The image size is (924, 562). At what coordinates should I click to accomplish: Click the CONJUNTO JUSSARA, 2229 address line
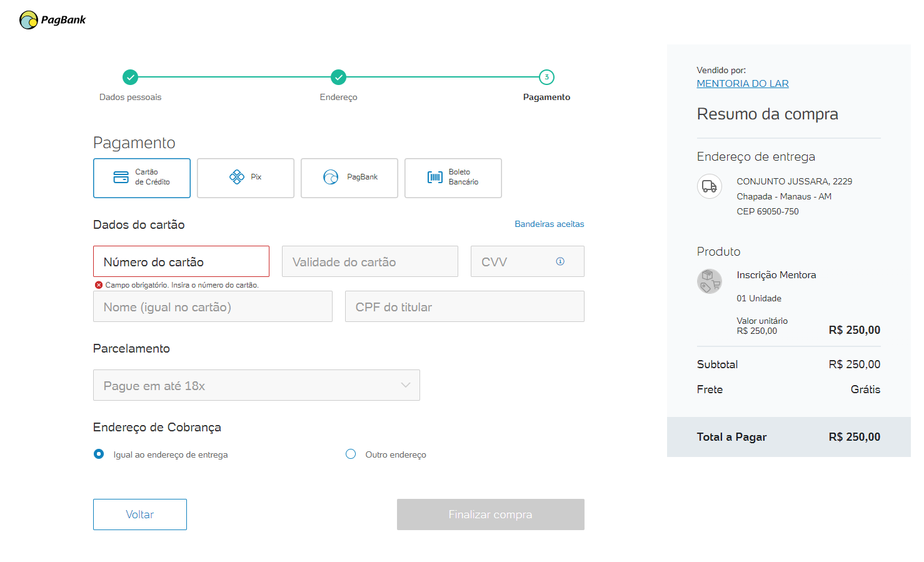(x=795, y=181)
